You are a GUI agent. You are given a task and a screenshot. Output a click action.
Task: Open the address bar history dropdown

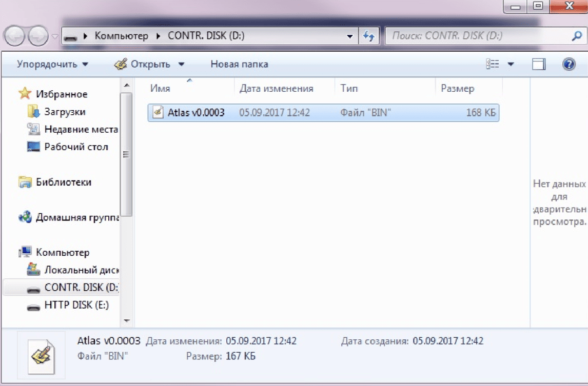[x=349, y=36]
